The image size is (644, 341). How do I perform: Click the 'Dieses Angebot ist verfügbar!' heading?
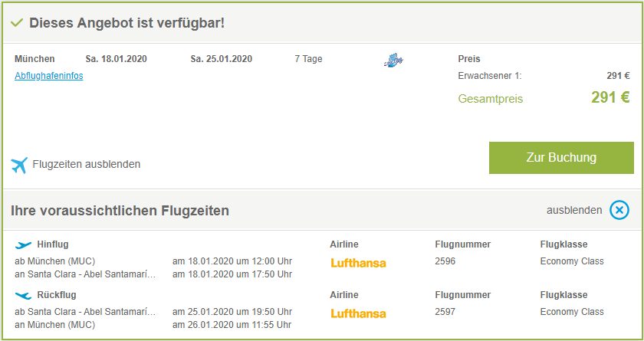pyautogui.click(x=127, y=23)
